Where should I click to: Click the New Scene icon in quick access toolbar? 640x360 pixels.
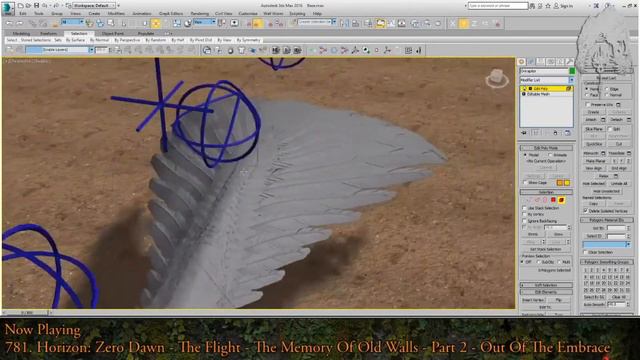[20, 6]
